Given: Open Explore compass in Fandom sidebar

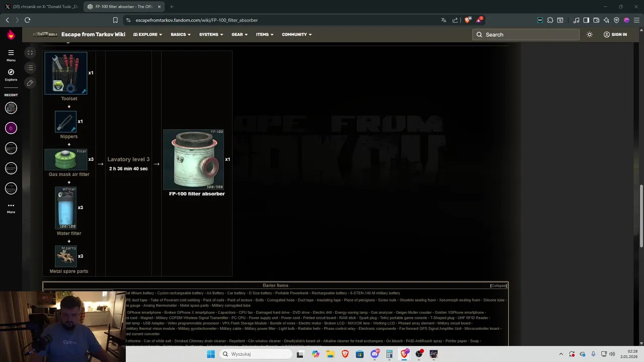Looking at the screenshot, I should coord(11,75).
